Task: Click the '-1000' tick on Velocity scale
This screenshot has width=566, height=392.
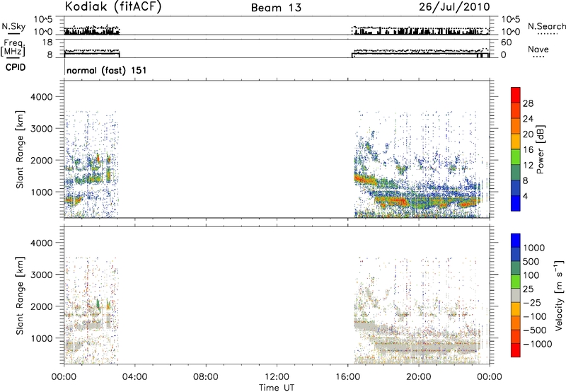Action: click(x=538, y=344)
